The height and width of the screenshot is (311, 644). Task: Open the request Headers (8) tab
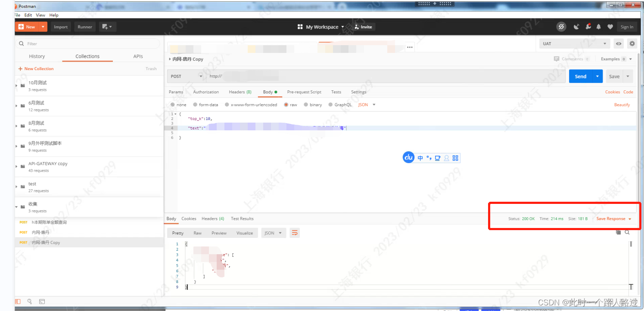(x=240, y=92)
